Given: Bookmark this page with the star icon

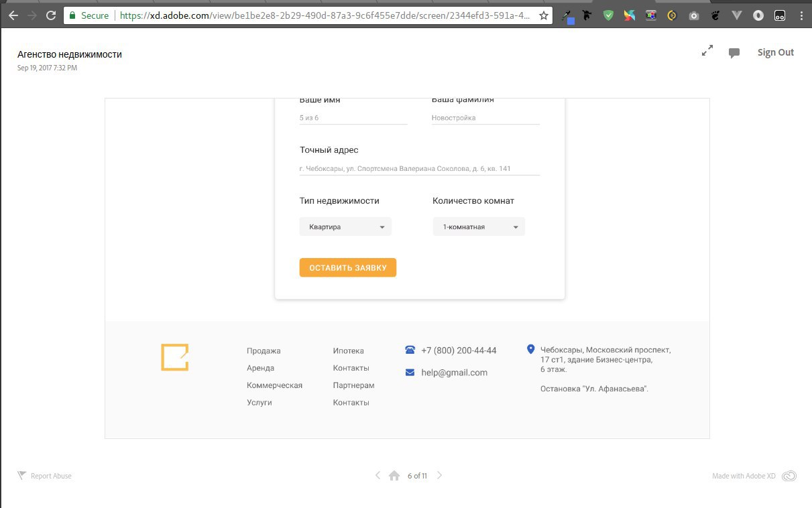Looking at the screenshot, I should [x=543, y=15].
